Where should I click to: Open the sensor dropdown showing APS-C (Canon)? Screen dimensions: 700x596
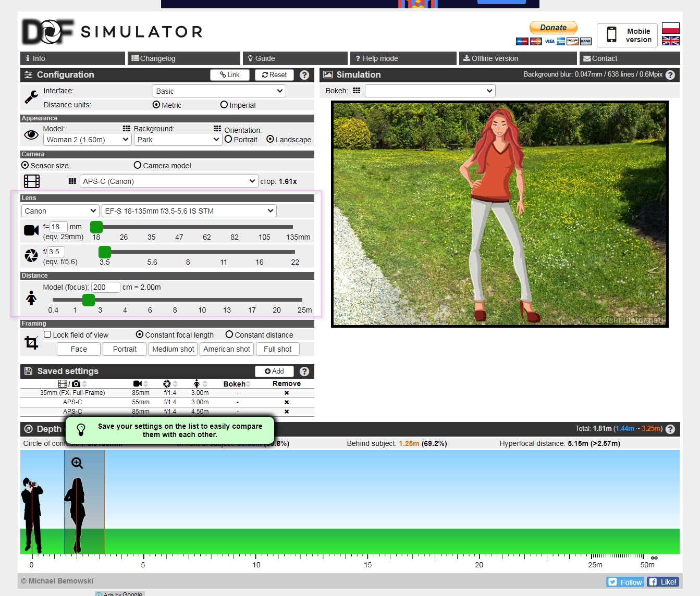169,181
